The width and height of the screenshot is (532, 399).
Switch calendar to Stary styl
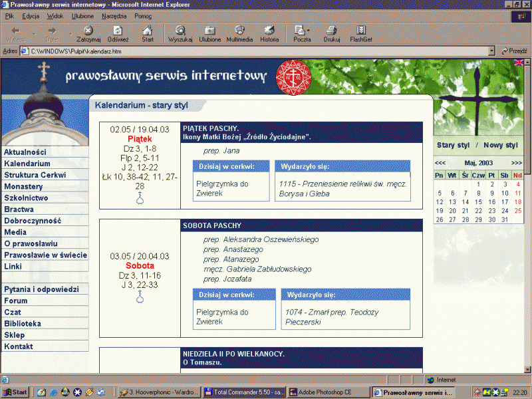pos(453,145)
